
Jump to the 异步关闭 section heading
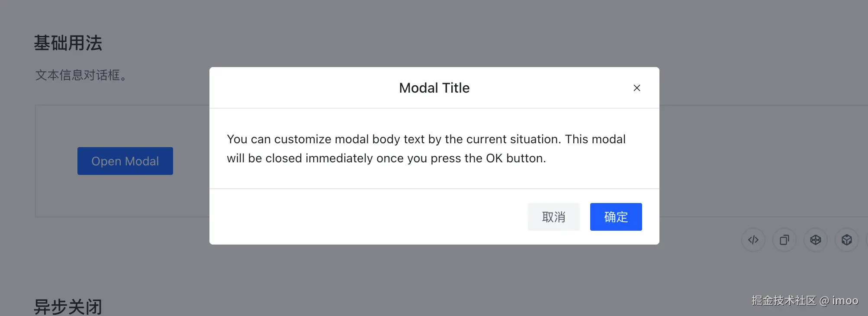point(68,306)
